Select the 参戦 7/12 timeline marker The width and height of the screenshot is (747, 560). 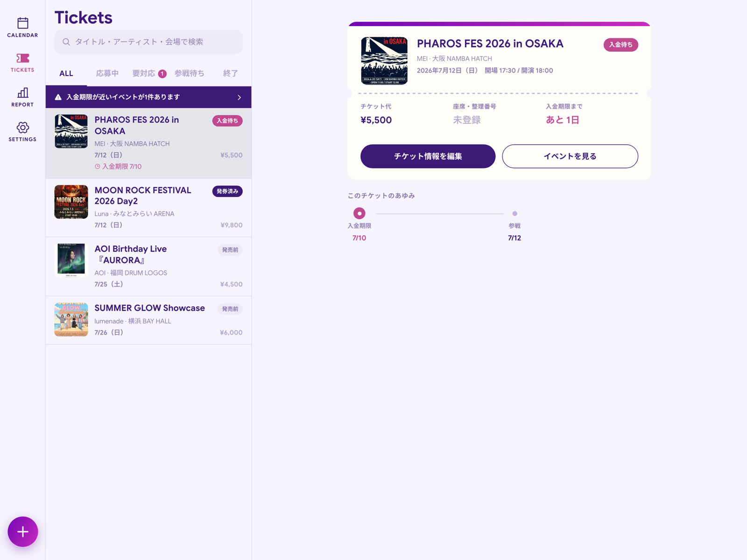[514, 214]
